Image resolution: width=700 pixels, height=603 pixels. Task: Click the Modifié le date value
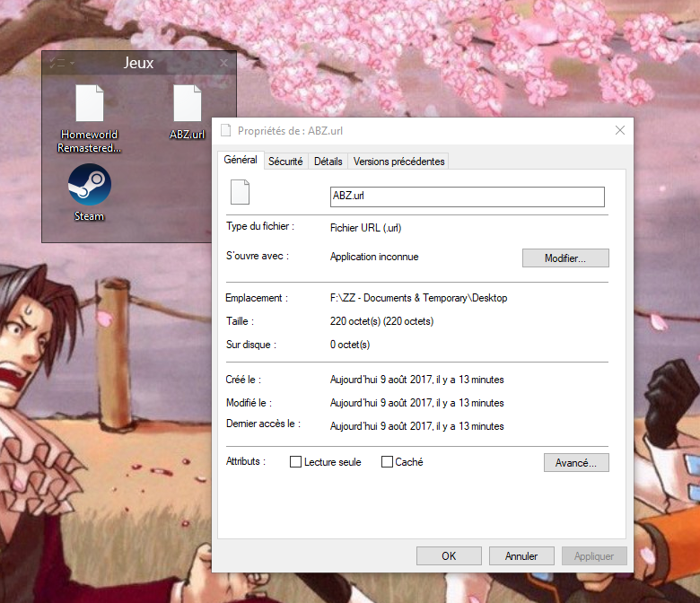[417, 403]
